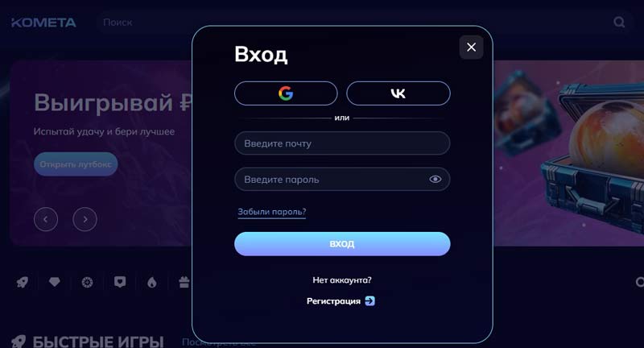
Task: Go to previous banner slide arrow
Action: pyautogui.click(x=46, y=218)
